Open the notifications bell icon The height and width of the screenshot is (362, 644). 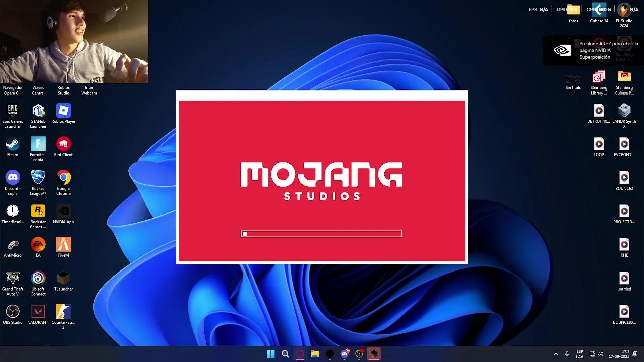(635, 354)
